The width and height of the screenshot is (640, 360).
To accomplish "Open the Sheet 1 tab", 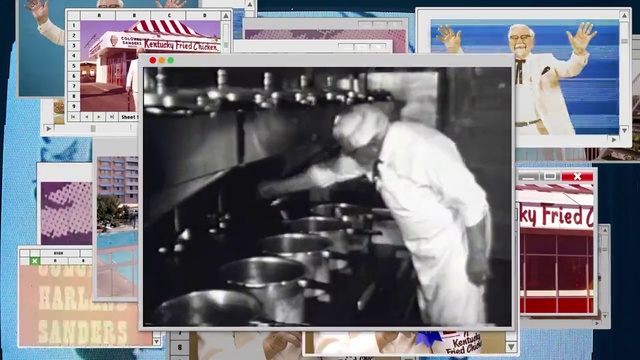I will [129, 117].
